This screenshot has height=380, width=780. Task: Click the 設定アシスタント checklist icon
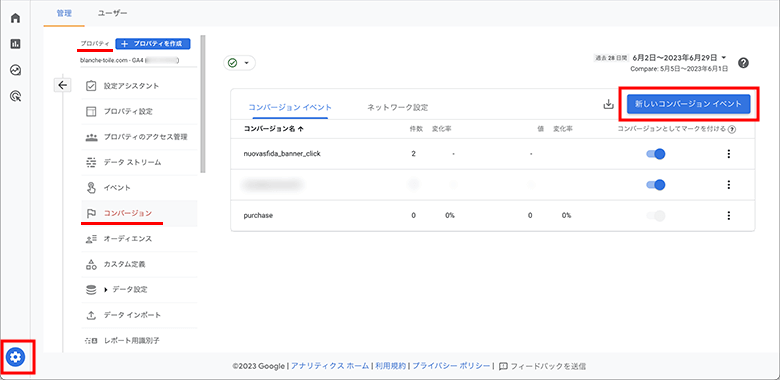coord(91,86)
